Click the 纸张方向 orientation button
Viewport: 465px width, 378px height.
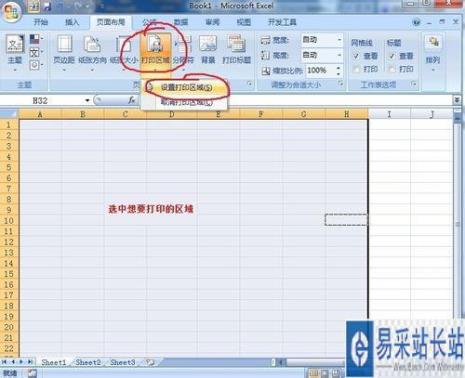[92, 52]
